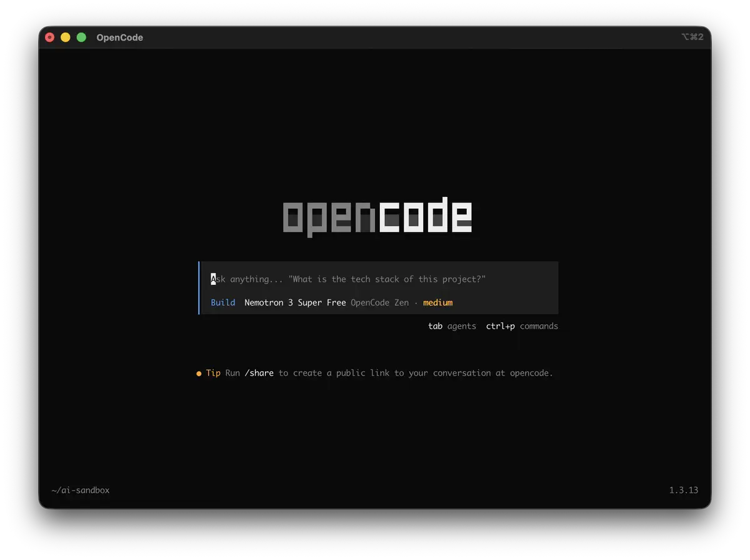The image size is (750, 560).
Task: Click the Tip label text
Action: 212,372
